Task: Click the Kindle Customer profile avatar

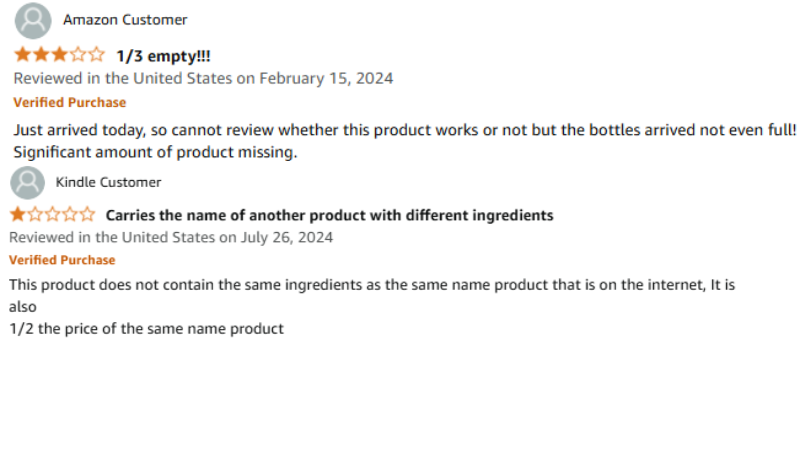Action: (28, 183)
